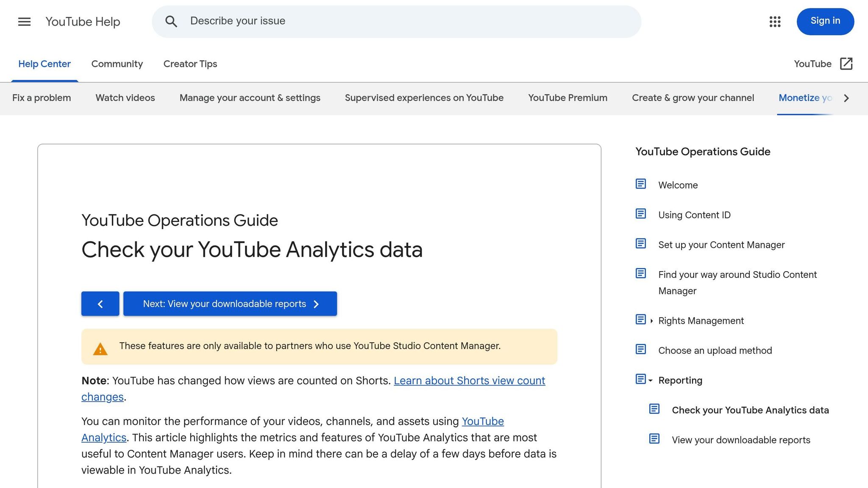Click the orange warning triangle icon

100,349
